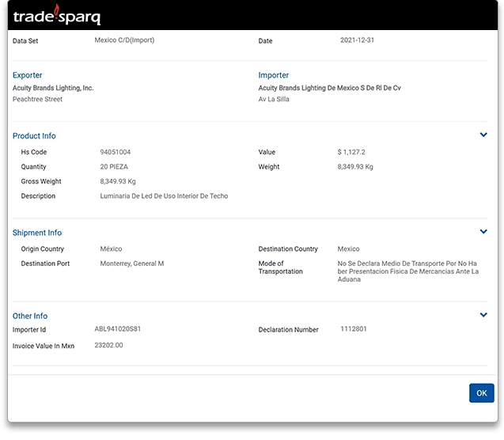Select importer name Acuity Brands Lighting De Mexico
The image size is (504, 440).
pos(329,88)
